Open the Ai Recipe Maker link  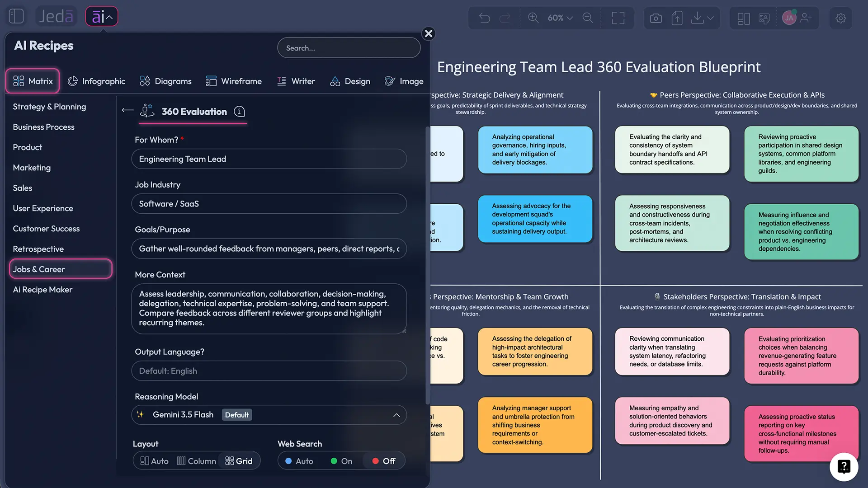tap(42, 290)
